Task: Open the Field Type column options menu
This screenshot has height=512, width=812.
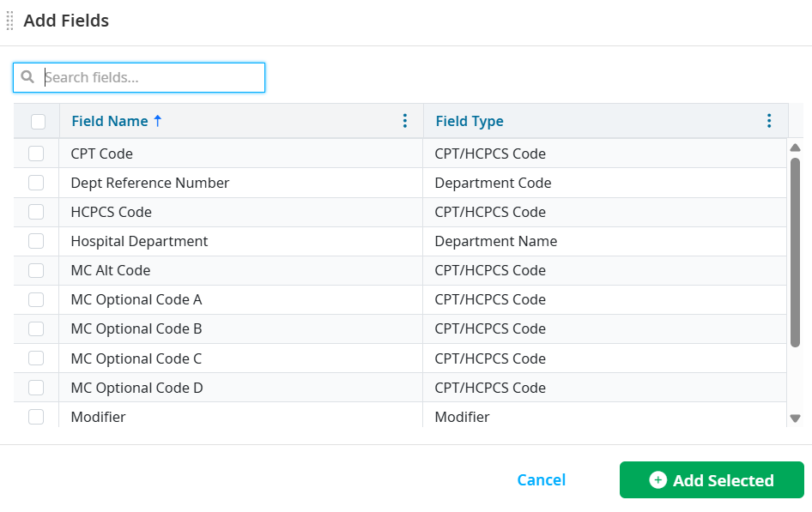Action: (x=768, y=121)
